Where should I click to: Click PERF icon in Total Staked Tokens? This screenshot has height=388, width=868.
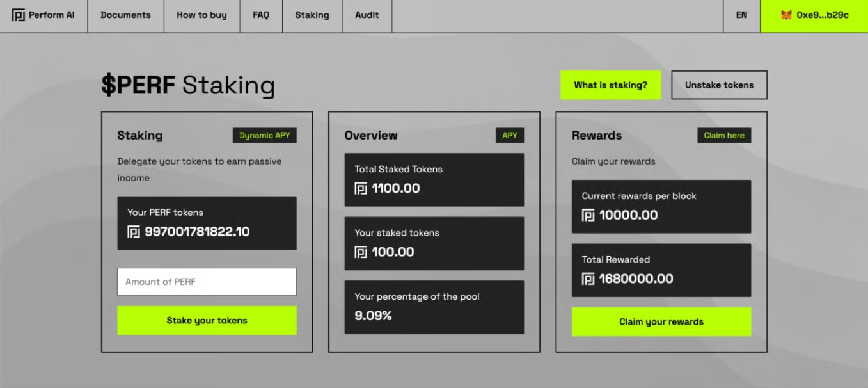pos(361,189)
